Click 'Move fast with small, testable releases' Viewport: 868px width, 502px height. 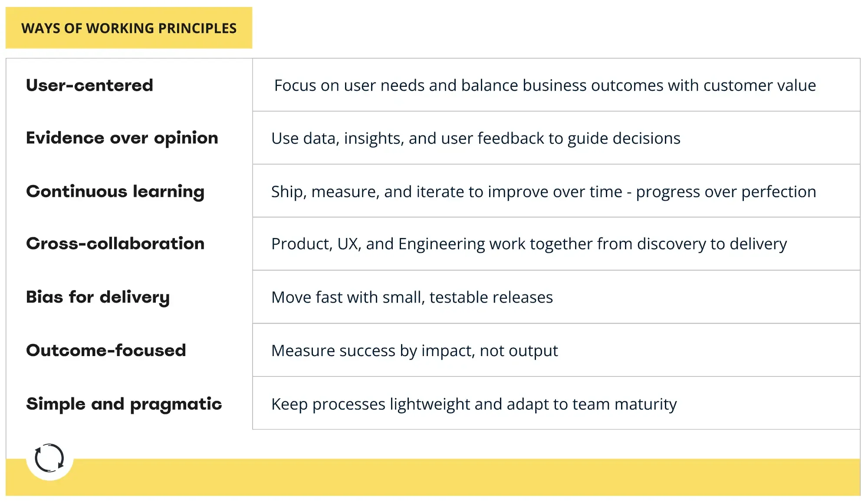coord(412,297)
